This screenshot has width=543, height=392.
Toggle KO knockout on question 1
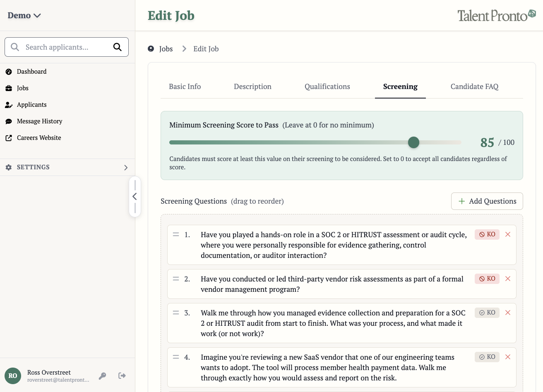(x=487, y=234)
